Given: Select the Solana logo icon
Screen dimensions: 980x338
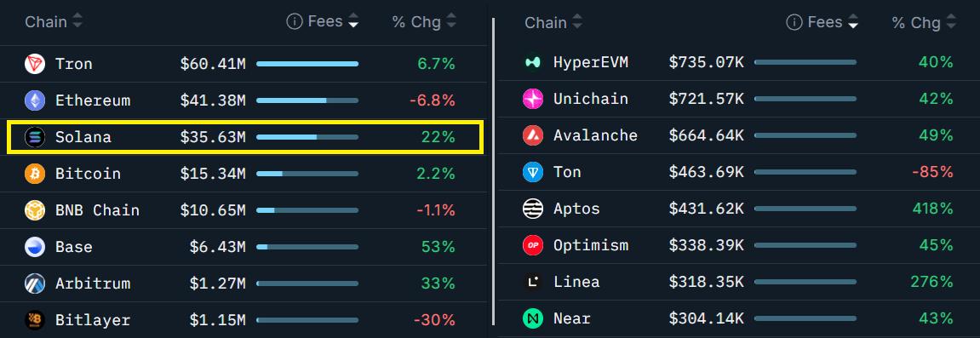Looking at the screenshot, I should [35, 137].
